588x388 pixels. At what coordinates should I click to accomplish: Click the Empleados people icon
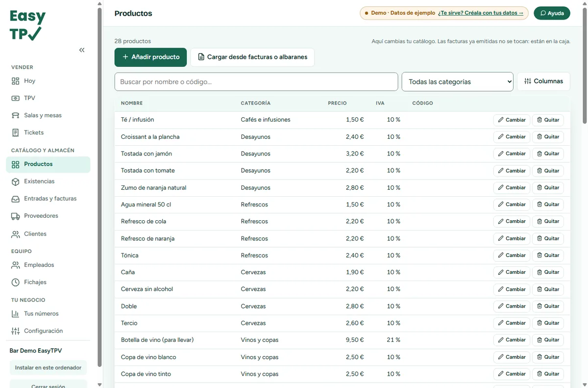(15, 265)
